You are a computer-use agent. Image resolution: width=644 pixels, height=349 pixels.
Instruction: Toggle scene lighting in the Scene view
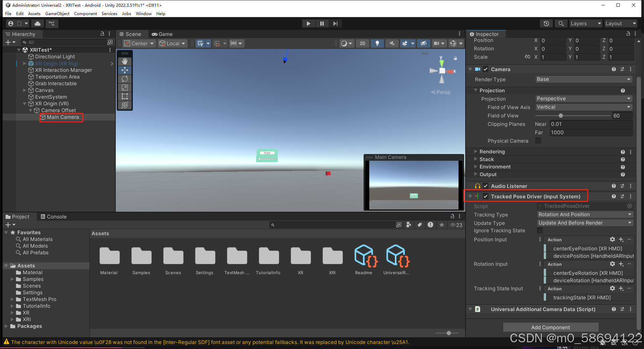click(x=377, y=43)
